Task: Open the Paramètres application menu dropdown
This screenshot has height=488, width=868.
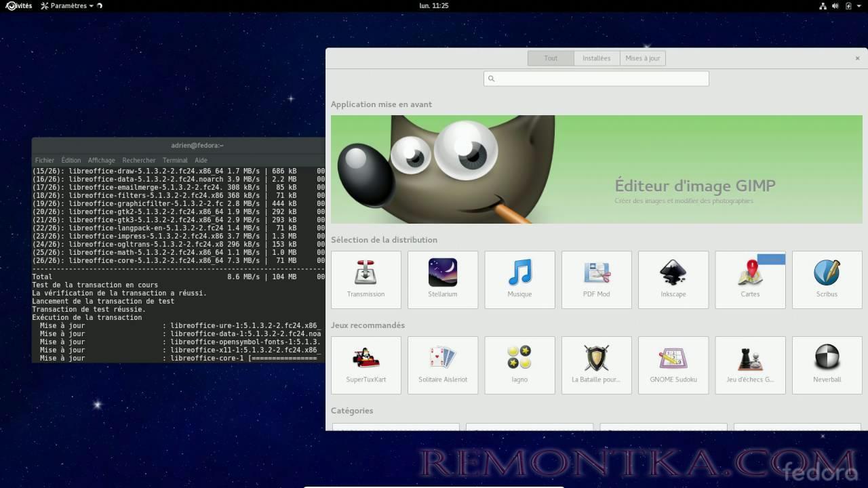Action: point(67,5)
